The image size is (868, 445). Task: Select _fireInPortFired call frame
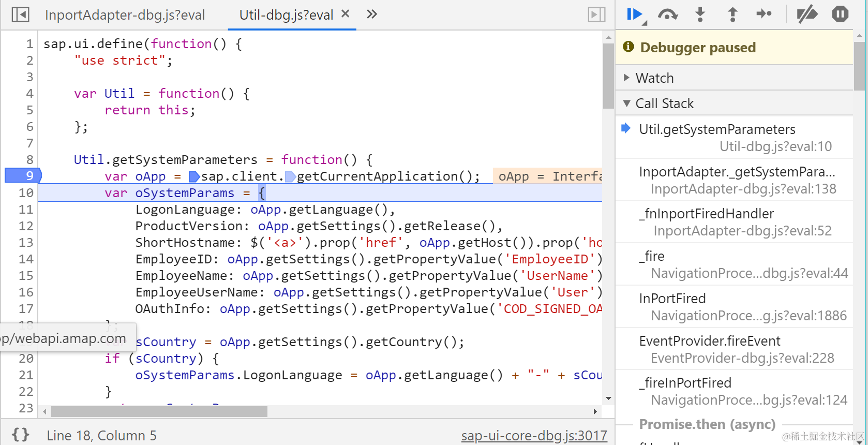pos(735,391)
